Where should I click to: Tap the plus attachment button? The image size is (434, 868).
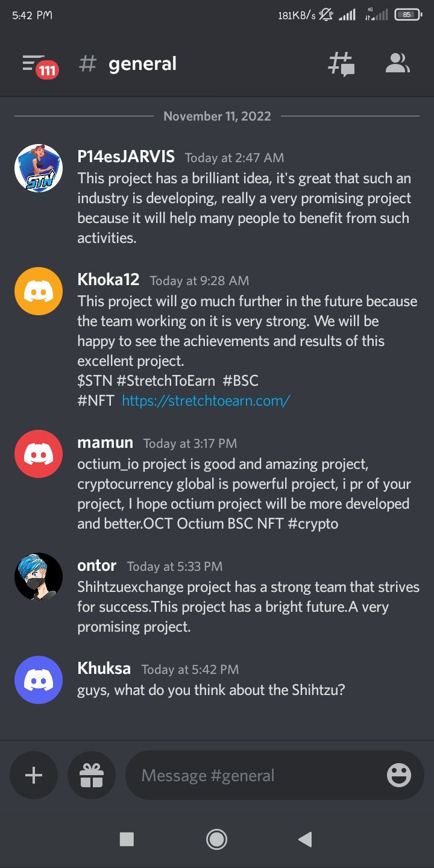34,775
